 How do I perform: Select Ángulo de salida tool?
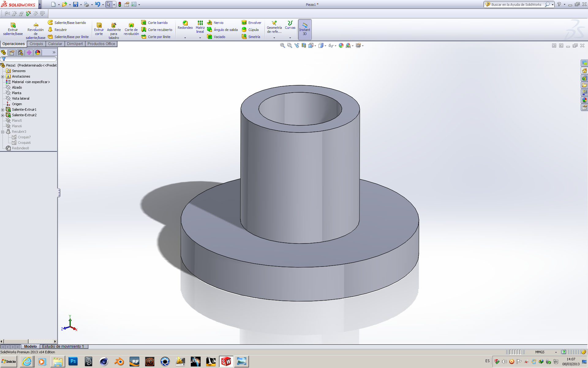pos(223,30)
